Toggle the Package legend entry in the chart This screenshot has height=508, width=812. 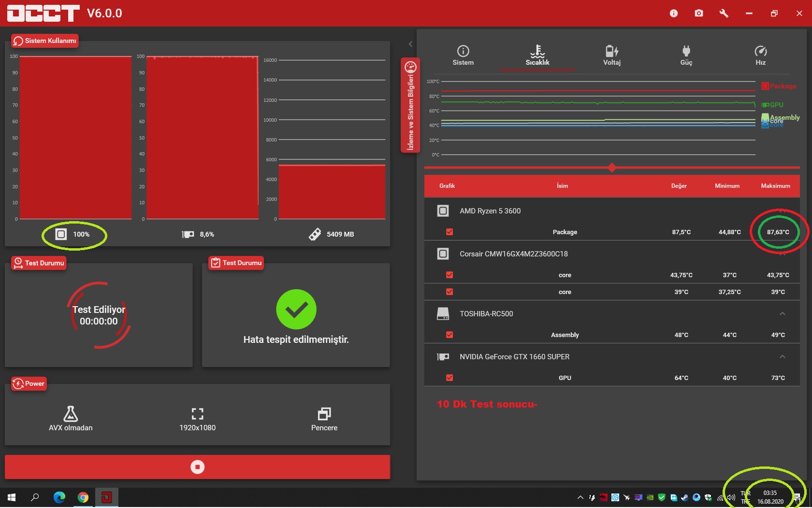pos(779,86)
